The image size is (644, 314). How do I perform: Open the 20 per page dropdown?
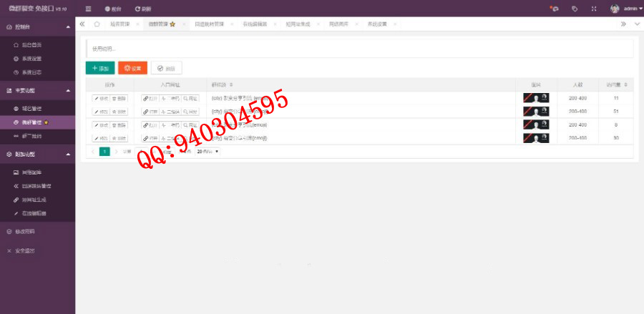[209, 152]
